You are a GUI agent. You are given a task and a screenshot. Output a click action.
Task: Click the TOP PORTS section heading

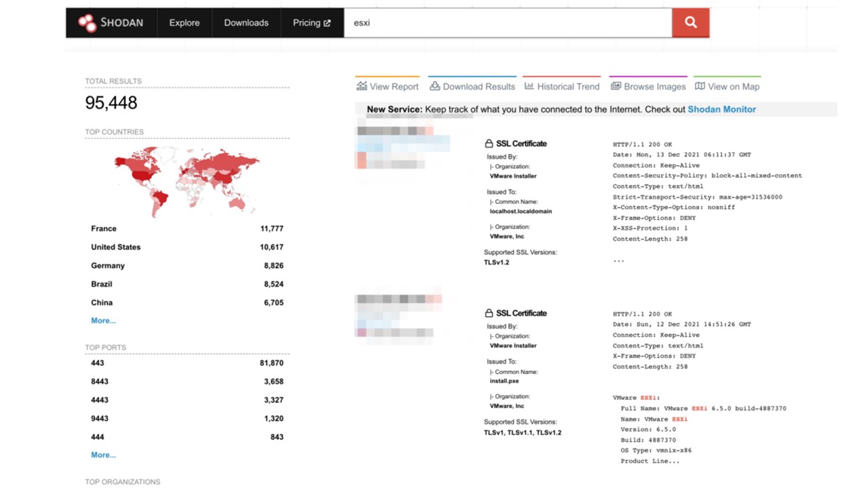[105, 348]
